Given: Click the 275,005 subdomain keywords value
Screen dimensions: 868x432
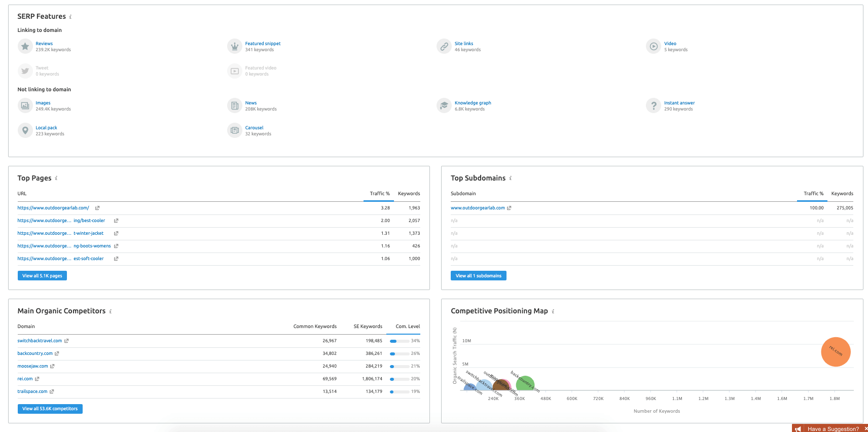Looking at the screenshot, I should (845, 208).
